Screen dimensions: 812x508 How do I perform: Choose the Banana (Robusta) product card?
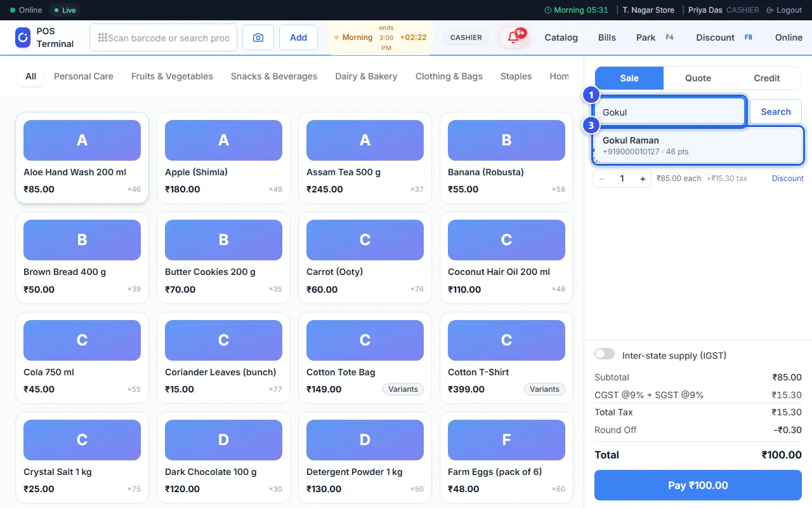coord(506,158)
